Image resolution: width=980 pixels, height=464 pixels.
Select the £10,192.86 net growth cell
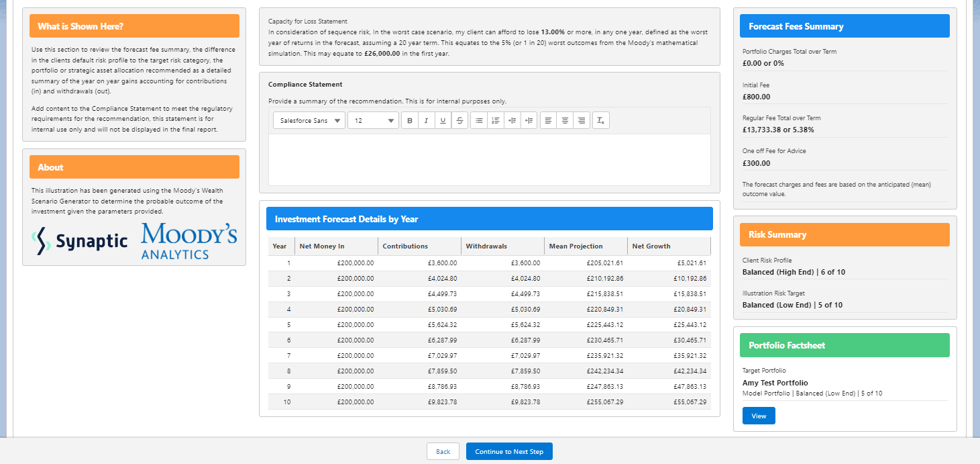click(669, 278)
